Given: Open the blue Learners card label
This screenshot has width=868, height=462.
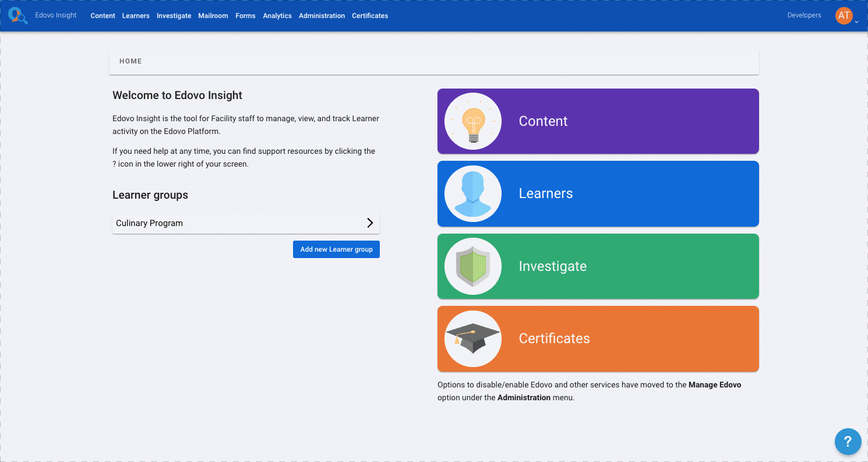Looking at the screenshot, I should (546, 193).
